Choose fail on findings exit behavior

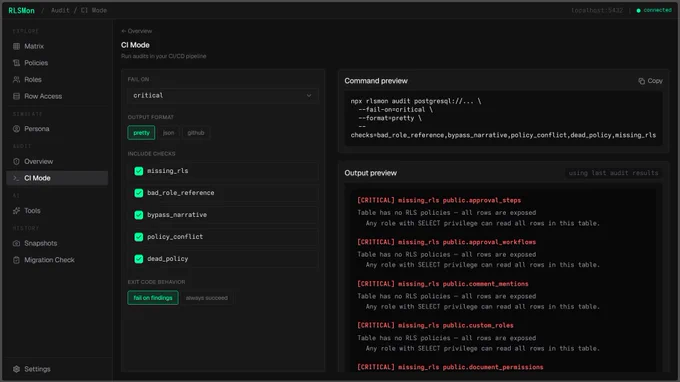point(153,298)
